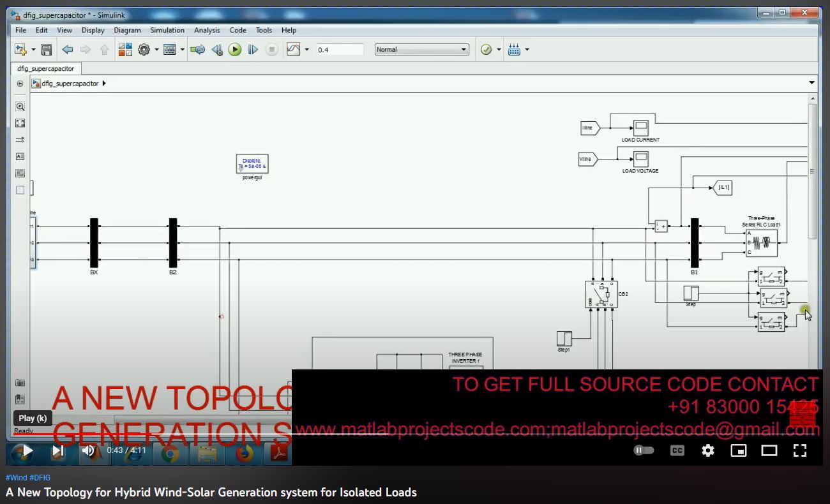
Task: Click Fit to View in the palette
Action: pos(20,123)
